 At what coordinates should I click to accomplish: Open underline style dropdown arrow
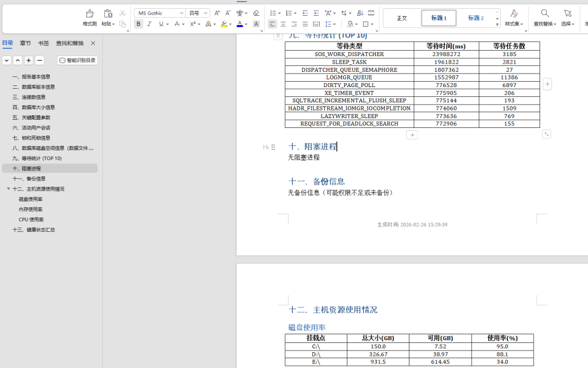pos(167,24)
